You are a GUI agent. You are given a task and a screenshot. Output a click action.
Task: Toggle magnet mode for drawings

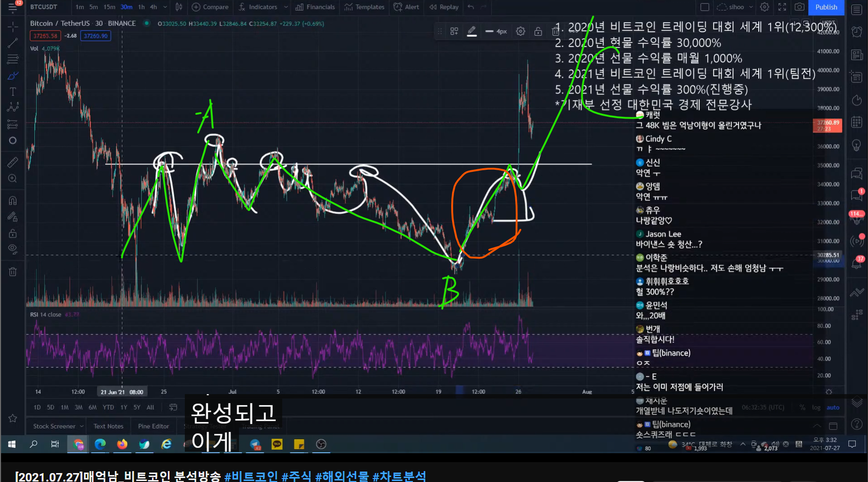pos(13,201)
